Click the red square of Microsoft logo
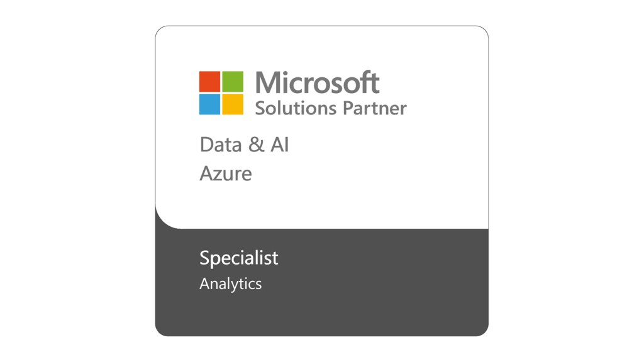Screen dimensions: 644x362 (x=209, y=81)
